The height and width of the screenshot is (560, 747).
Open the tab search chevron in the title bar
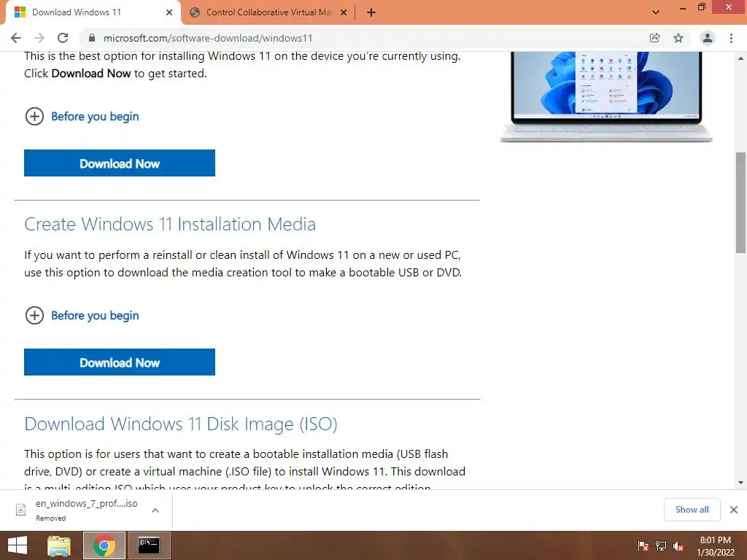[656, 12]
